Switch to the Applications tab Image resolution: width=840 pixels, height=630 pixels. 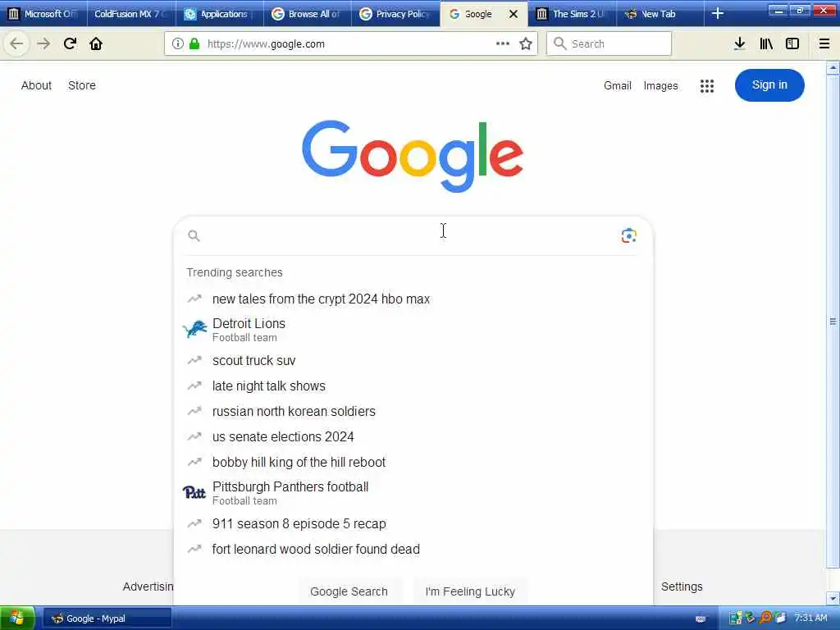pos(219,14)
